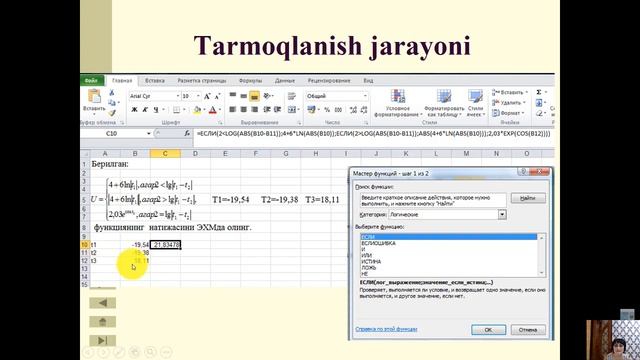Image resolution: width=640 pixels, height=360 pixels.
Task: Toggle highlighted bottom vertical alignment
Action: tap(254, 96)
